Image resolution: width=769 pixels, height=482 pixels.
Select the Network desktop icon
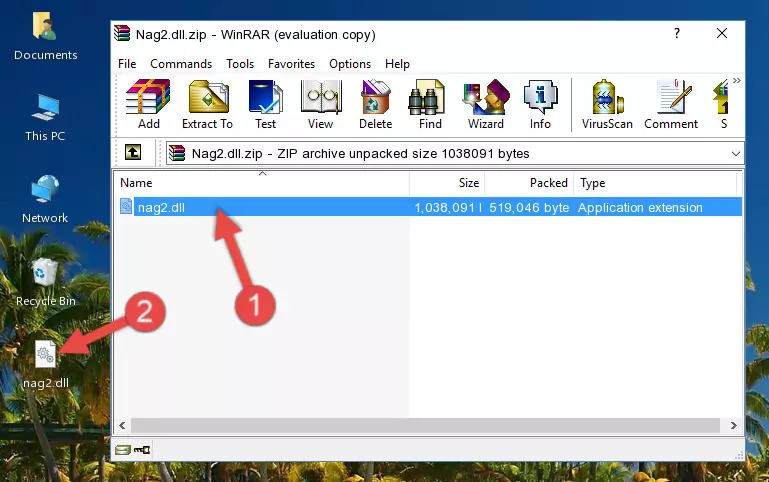tap(45, 199)
